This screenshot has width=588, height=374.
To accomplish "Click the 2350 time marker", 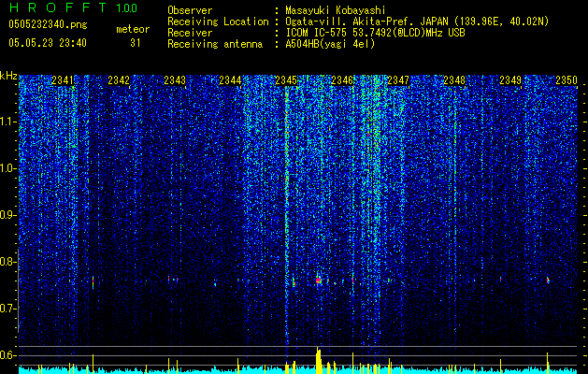I will (566, 80).
